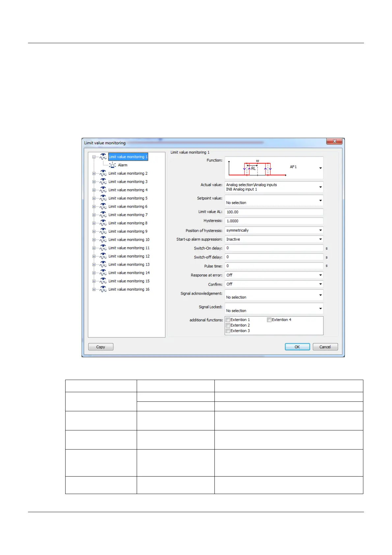Click the Limit value monitoring 16 icon
392x555 pixels.
103,289
